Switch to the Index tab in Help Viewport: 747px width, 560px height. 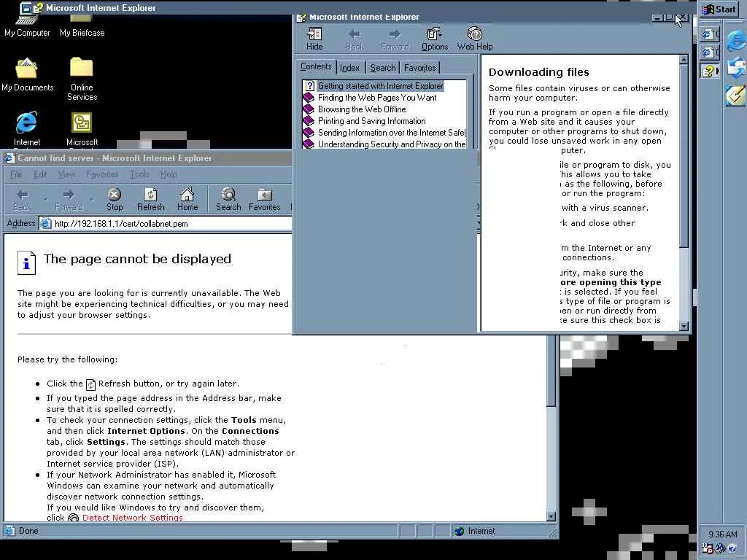pos(349,68)
